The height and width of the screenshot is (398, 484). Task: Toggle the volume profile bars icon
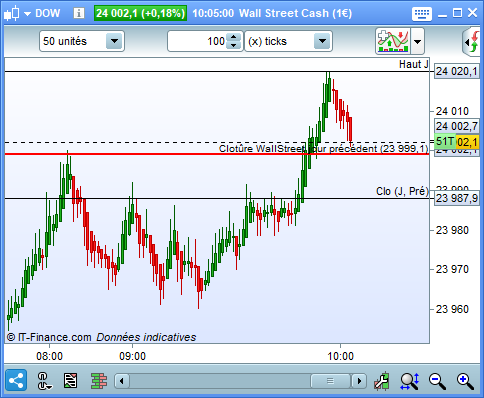pyautogui.click(x=99, y=381)
